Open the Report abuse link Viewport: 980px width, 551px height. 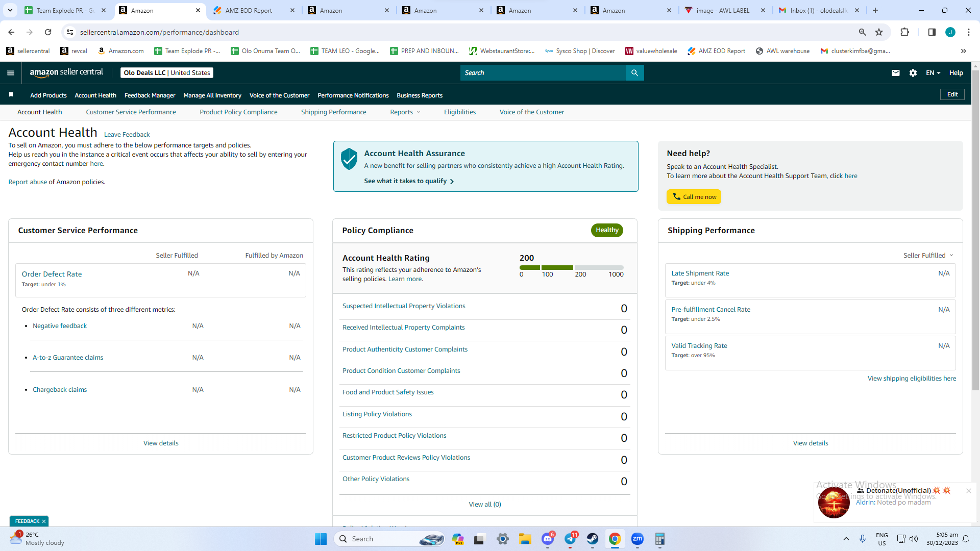28,182
